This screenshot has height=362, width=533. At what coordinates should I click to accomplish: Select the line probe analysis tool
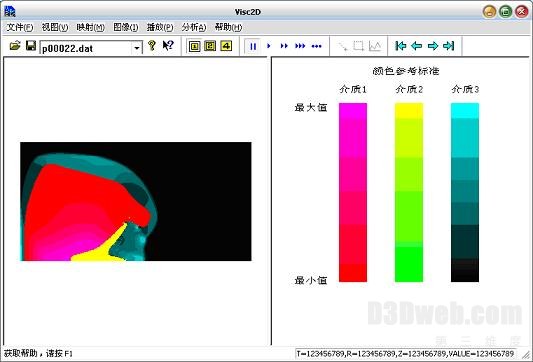343,46
